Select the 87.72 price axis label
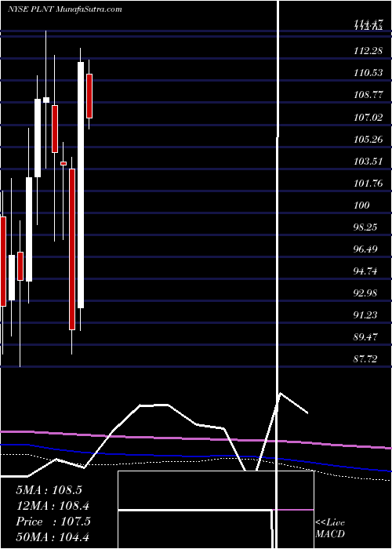Image resolution: width=392 pixels, height=549 pixels. pyautogui.click(x=366, y=359)
